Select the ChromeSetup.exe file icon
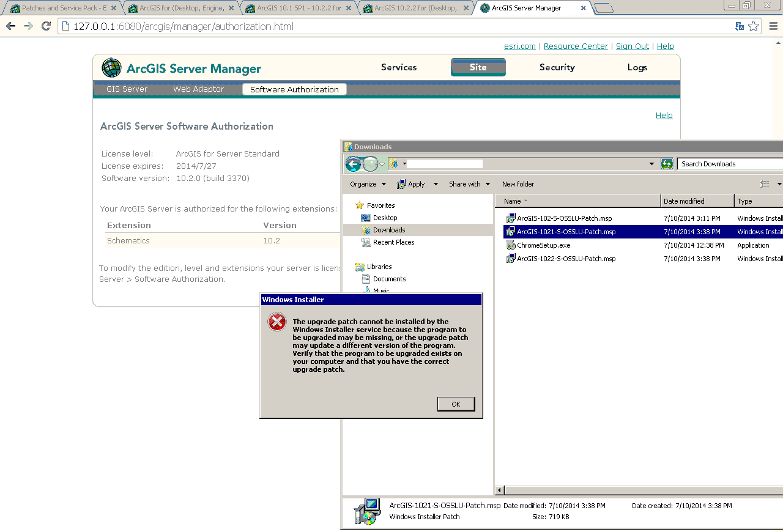 [x=511, y=245]
